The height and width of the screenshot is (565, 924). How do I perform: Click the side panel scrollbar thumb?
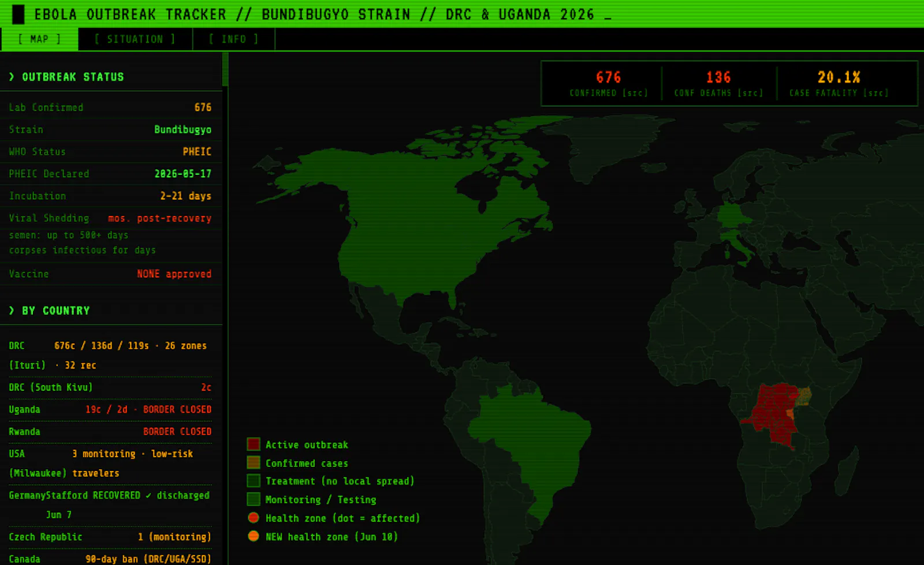[225, 69]
